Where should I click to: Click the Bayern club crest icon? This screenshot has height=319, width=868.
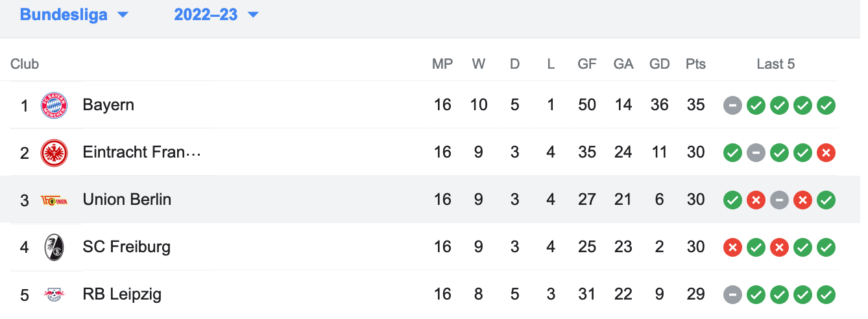click(54, 105)
